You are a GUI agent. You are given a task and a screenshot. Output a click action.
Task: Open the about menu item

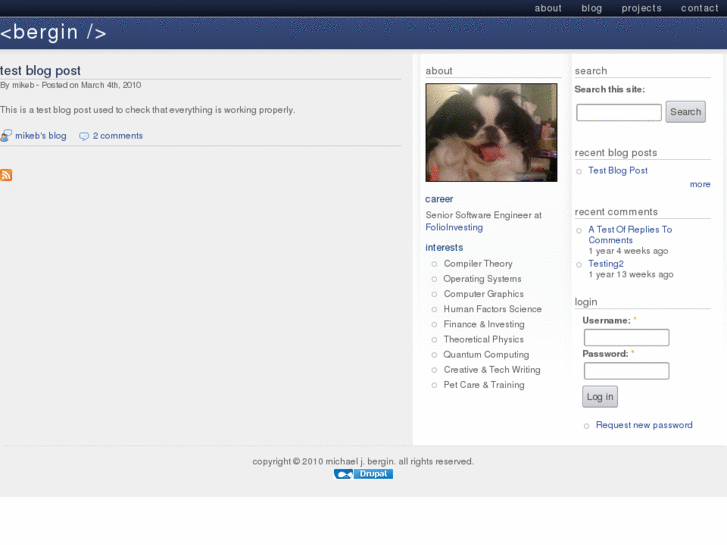point(548,8)
